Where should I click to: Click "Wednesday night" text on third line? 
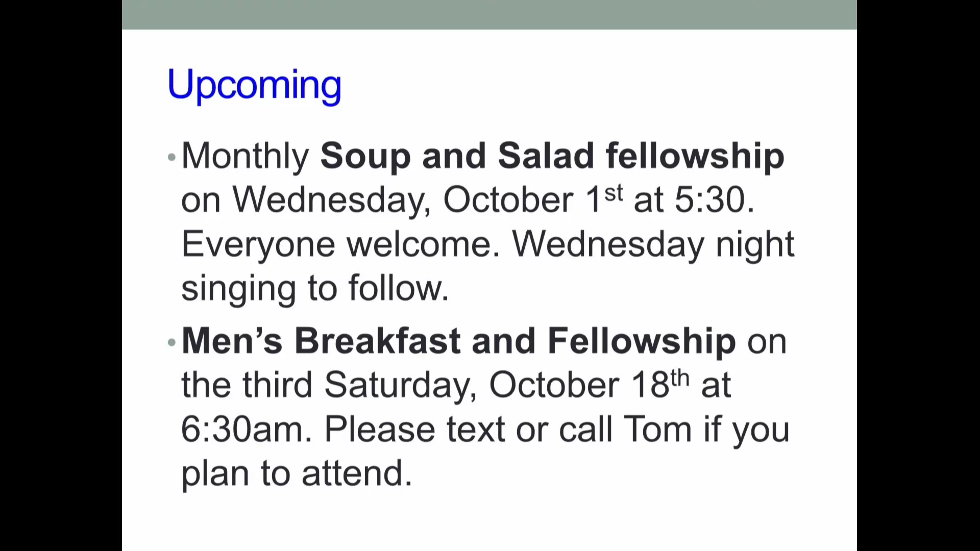[653, 244]
